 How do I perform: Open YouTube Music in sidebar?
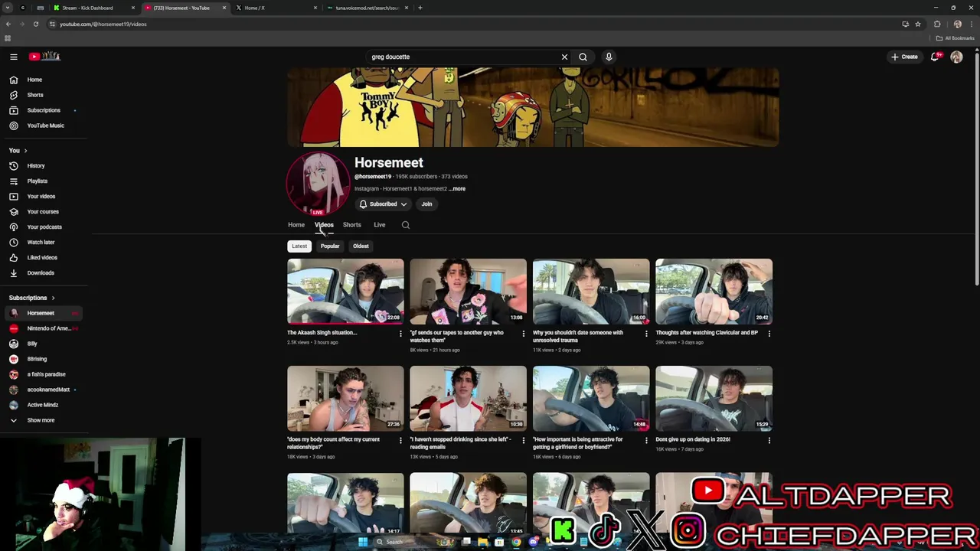tap(44, 126)
